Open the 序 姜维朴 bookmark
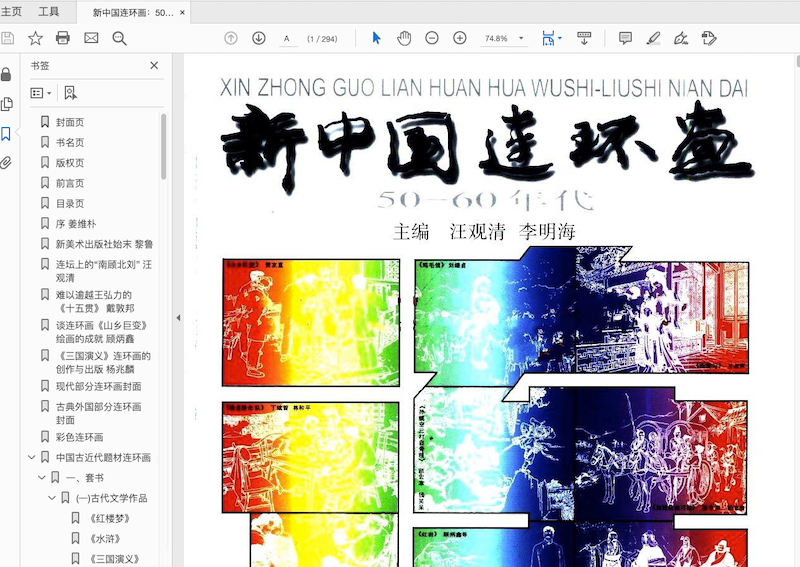Screen dimensions: 800x567 76,224
